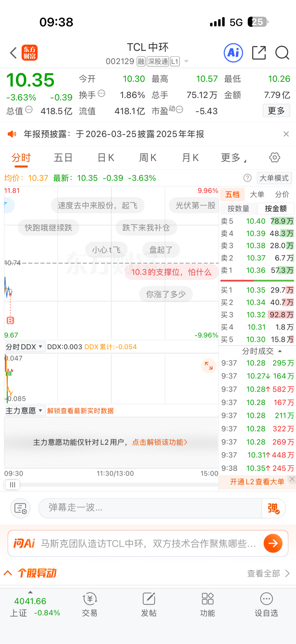Collapse the 个股异动 section chevron
Screen dimensions: 296x644
[x=8, y=573]
